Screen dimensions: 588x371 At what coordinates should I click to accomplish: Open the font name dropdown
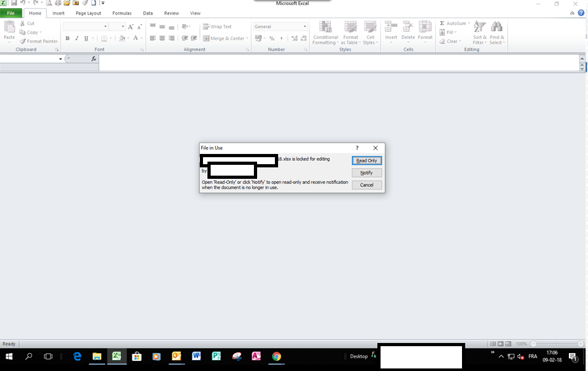pos(106,27)
